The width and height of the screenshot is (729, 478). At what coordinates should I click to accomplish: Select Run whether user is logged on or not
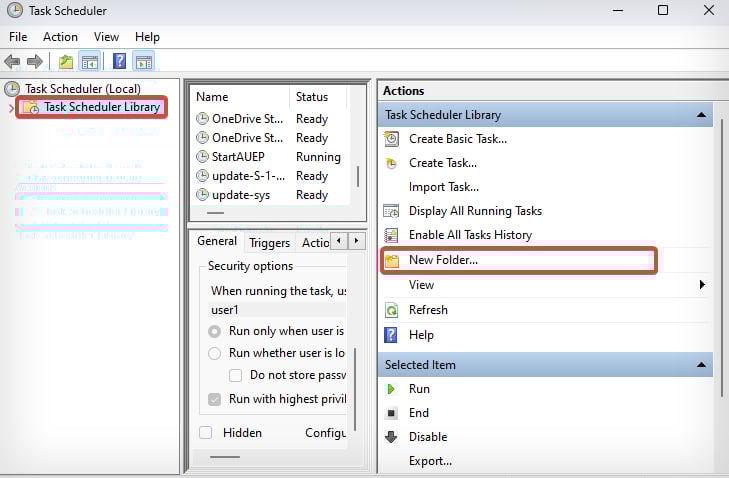click(214, 353)
